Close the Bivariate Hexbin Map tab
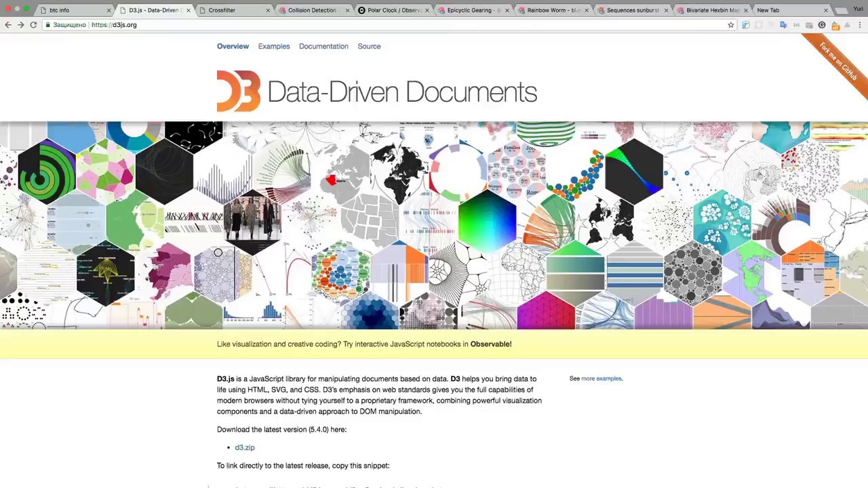The width and height of the screenshot is (868, 488). tap(745, 11)
